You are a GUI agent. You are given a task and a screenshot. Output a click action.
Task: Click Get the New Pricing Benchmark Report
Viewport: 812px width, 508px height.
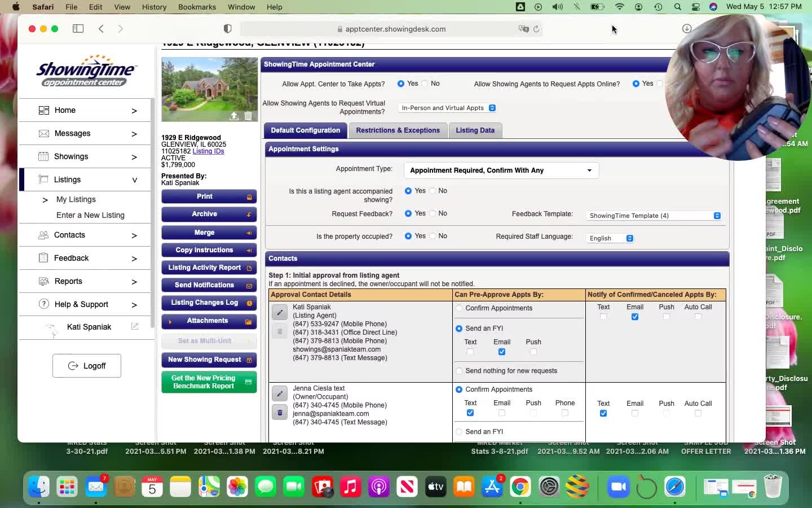pyautogui.click(x=209, y=382)
